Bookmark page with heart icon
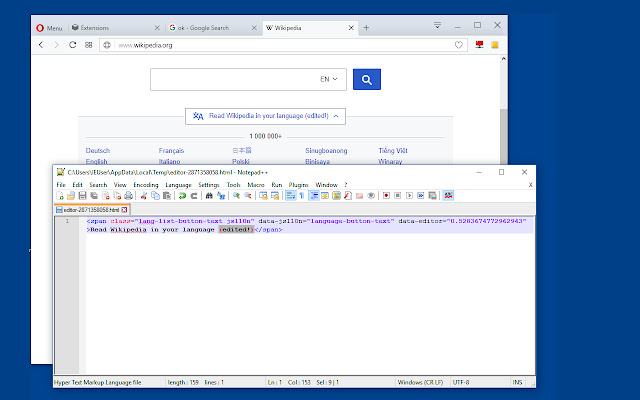Image resolution: width=640 pixels, height=400 pixels. (458, 45)
